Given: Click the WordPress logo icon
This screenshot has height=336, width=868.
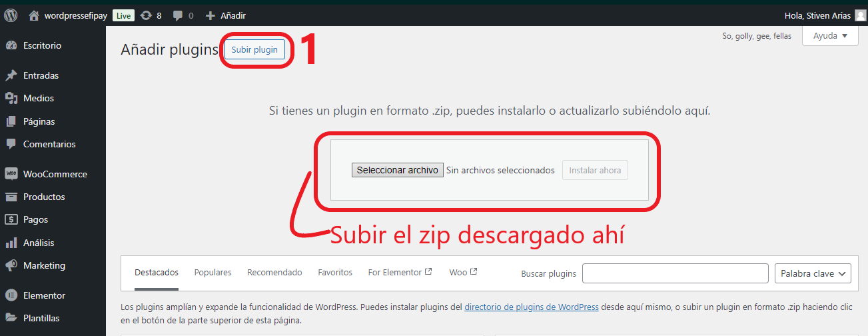Looking at the screenshot, I should point(11,15).
